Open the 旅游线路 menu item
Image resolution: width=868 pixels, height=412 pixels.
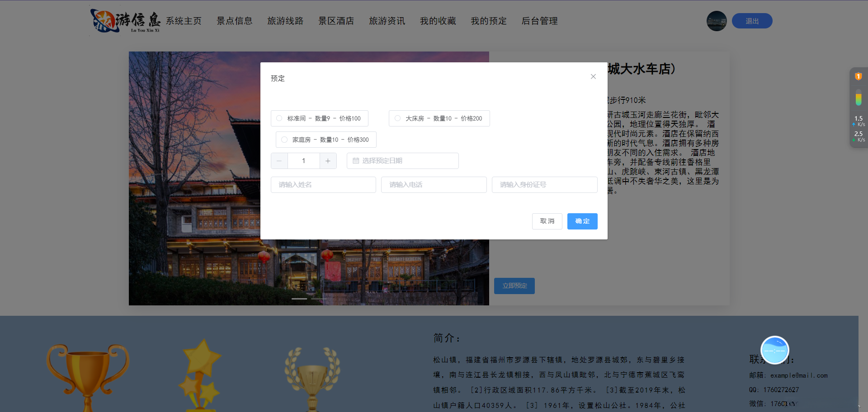(x=285, y=21)
